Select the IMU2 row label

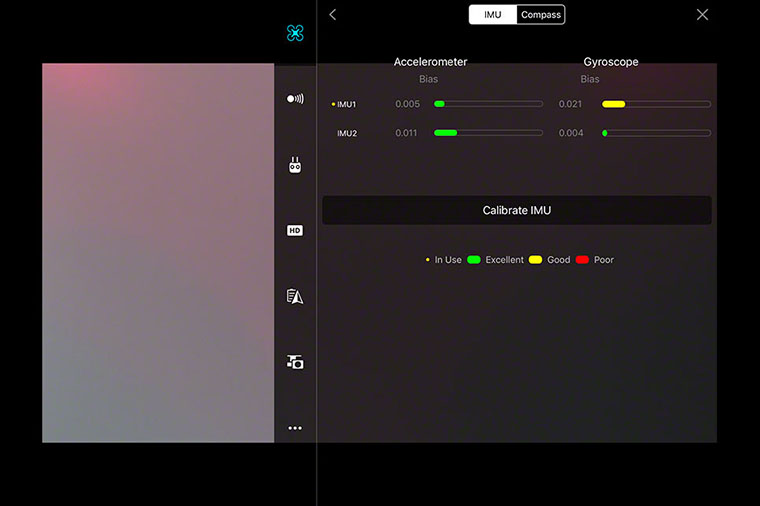347,133
